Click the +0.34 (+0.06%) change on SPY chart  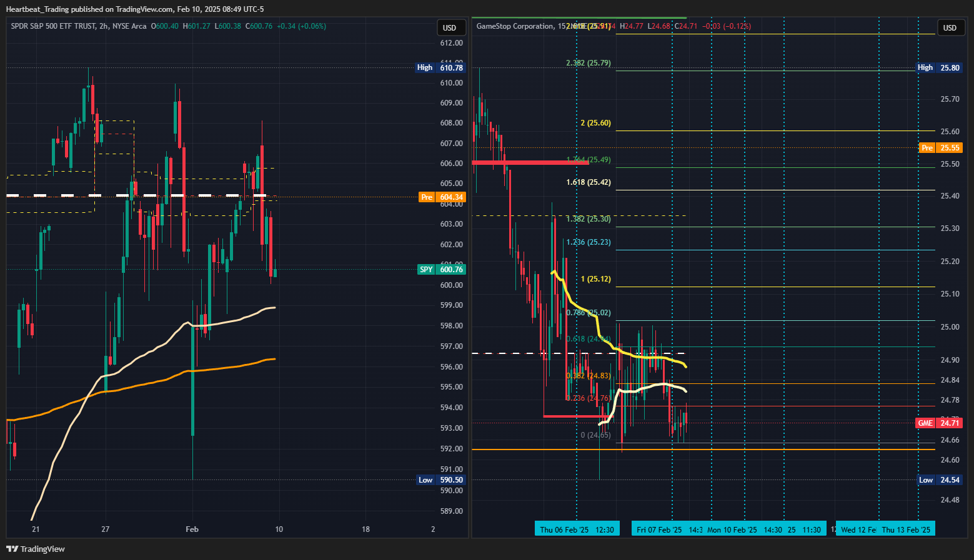click(301, 26)
